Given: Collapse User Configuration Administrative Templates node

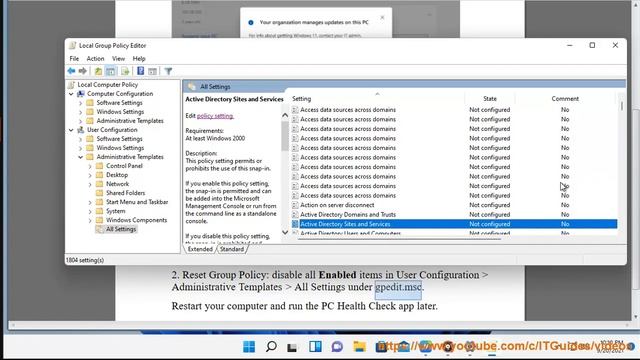Looking at the screenshot, I should click(80, 157).
